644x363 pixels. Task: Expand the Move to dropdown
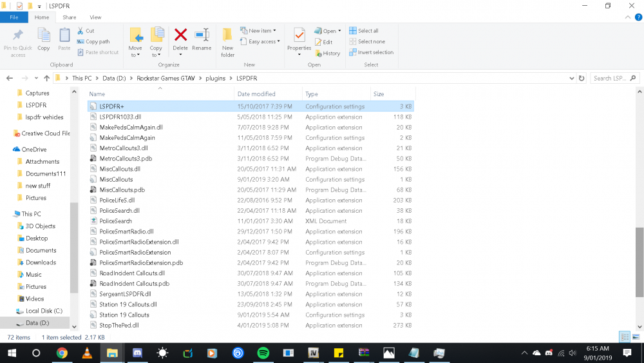pos(135,55)
